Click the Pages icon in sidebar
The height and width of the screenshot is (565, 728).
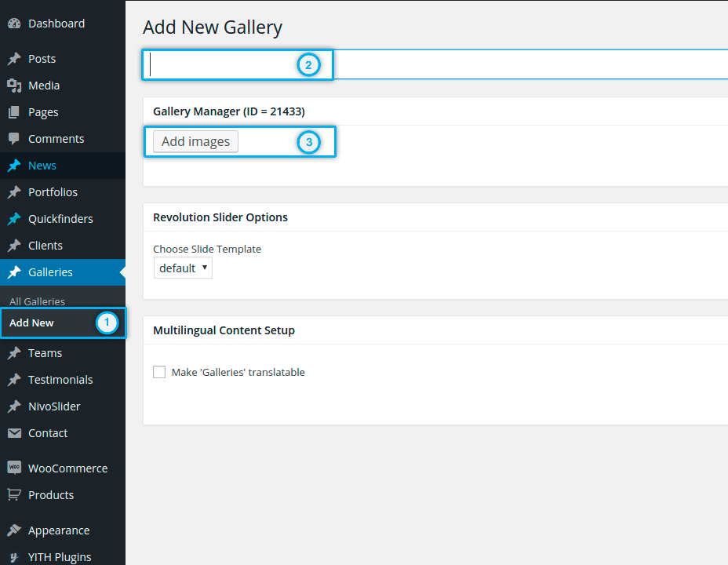(14, 112)
